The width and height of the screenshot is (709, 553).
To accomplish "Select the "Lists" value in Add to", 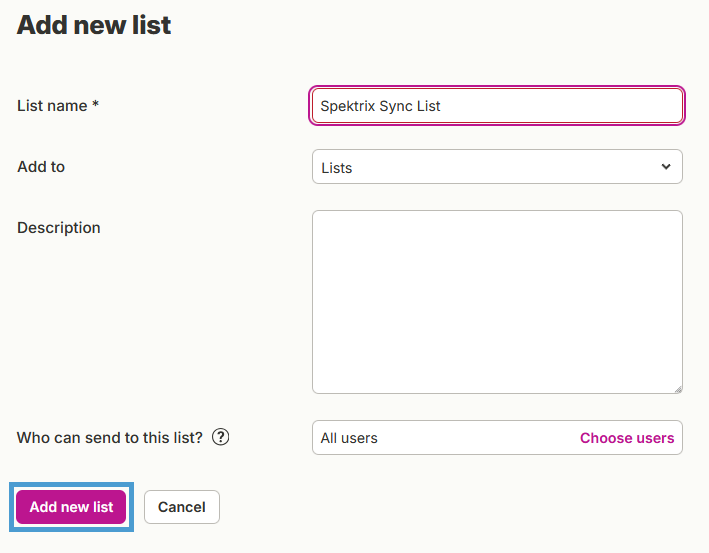I will (x=336, y=168).
